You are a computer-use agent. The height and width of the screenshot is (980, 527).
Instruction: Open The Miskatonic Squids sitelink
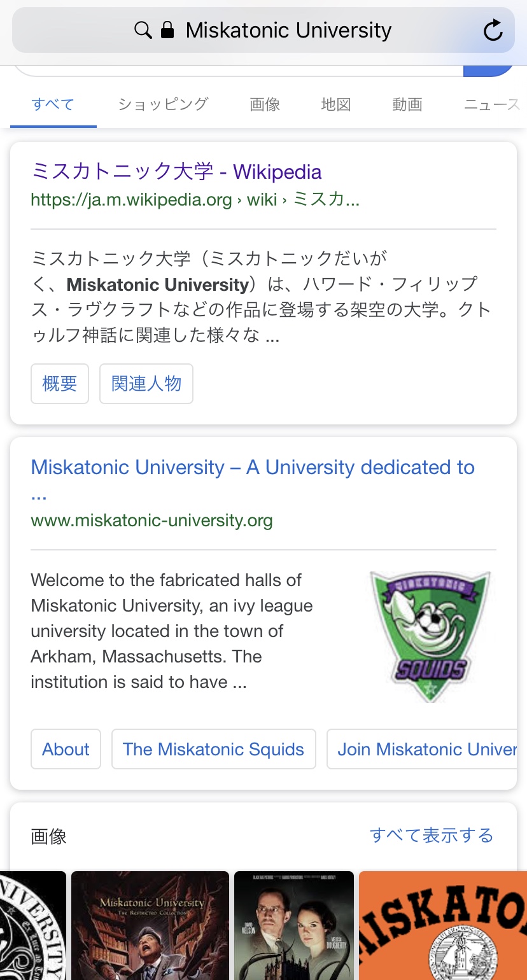(x=213, y=749)
